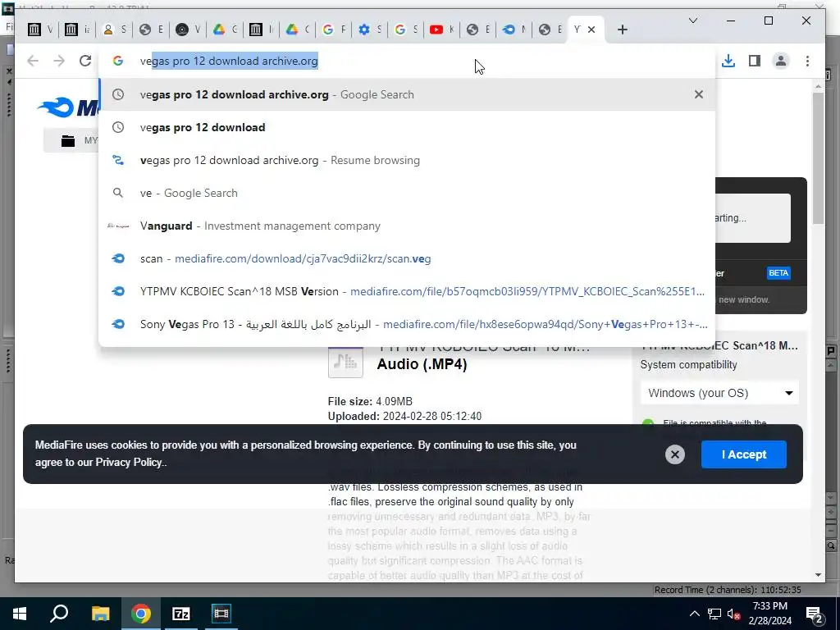Click Record Time status in Vegas window
Screen dimensions: 840x630
coord(728,590)
